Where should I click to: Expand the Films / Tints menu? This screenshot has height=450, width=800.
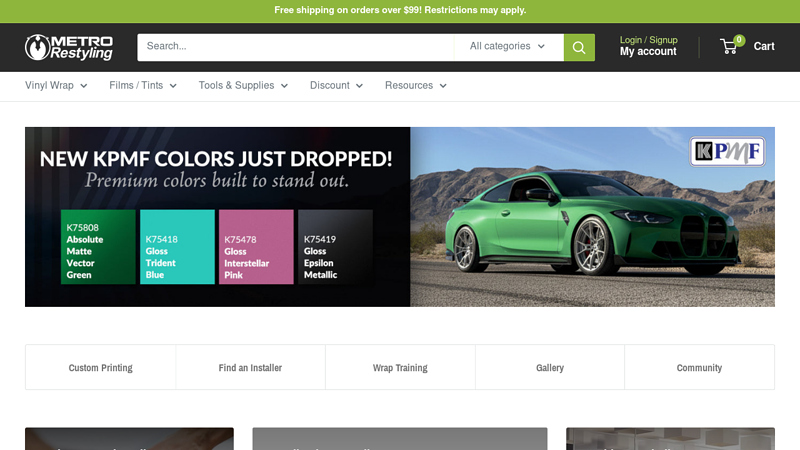(143, 86)
